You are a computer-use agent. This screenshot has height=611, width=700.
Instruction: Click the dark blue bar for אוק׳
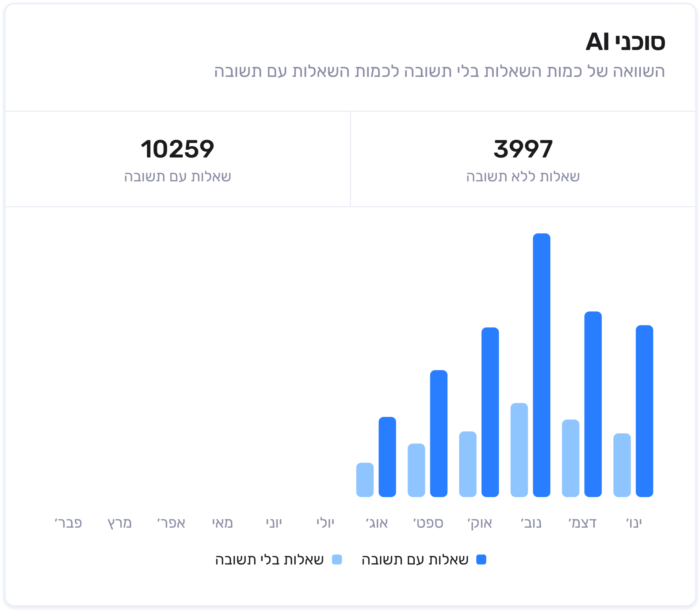coord(490,412)
